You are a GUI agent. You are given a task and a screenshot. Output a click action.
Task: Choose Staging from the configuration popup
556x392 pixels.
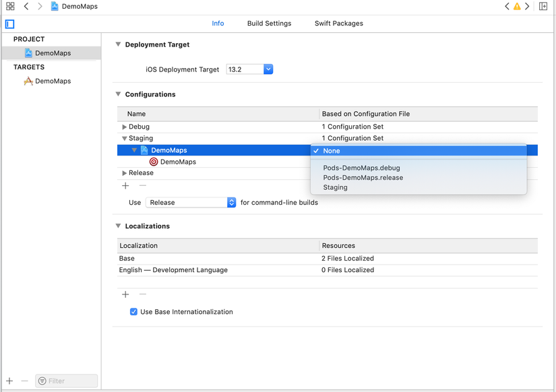(x=335, y=187)
